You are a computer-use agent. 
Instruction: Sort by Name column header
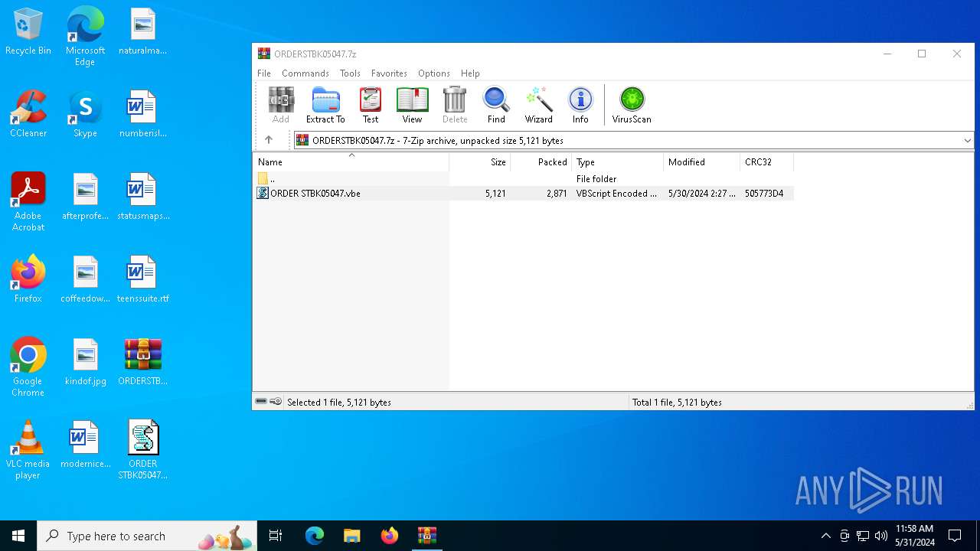tap(351, 162)
